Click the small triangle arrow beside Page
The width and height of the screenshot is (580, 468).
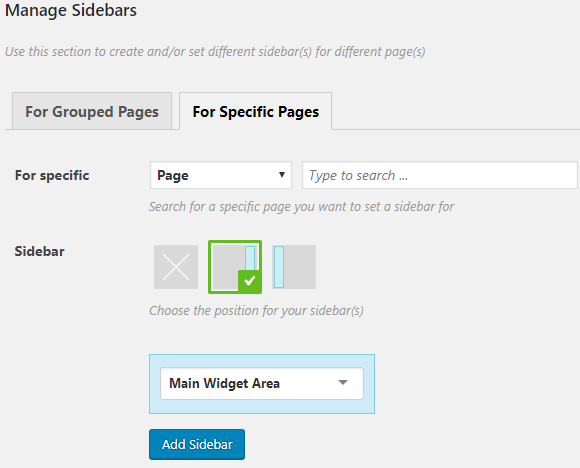(282, 175)
